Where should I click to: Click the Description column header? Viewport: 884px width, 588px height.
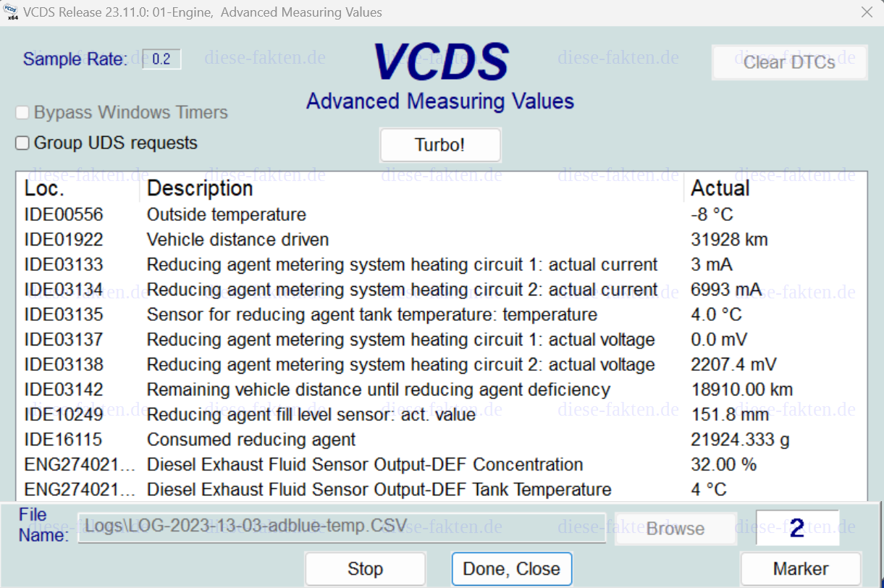pos(411,189)
